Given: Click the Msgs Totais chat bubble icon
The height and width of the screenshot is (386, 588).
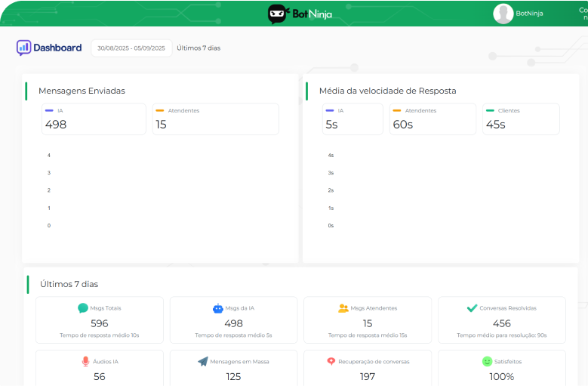Looking at the screenshot, I should click(x=83, y=308).
